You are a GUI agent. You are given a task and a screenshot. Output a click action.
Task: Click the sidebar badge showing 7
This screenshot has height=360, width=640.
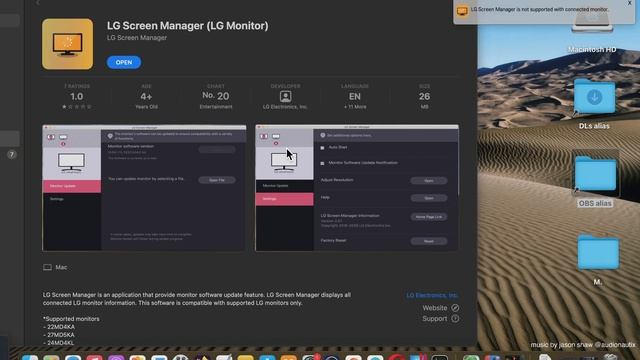(x=11, y=154)
